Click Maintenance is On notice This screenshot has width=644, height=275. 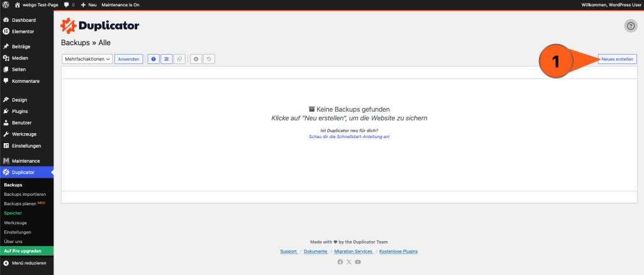pos(120,5)
